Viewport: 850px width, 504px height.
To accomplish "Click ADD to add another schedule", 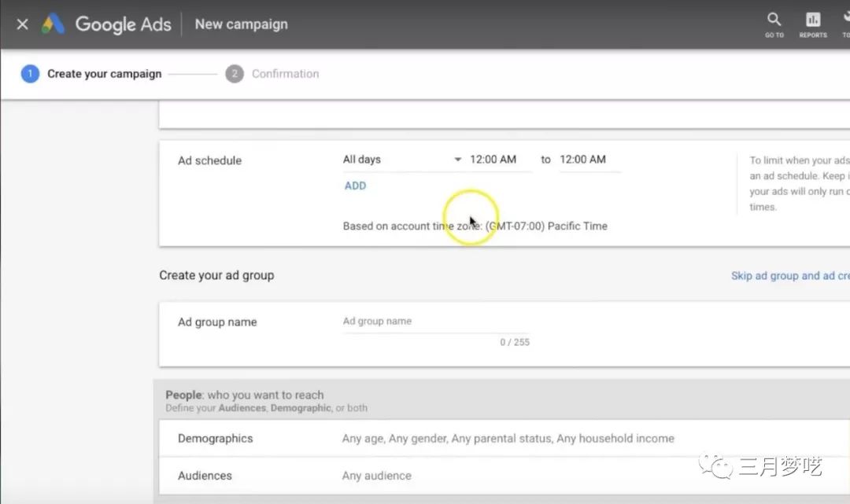I will pos(355,186).
